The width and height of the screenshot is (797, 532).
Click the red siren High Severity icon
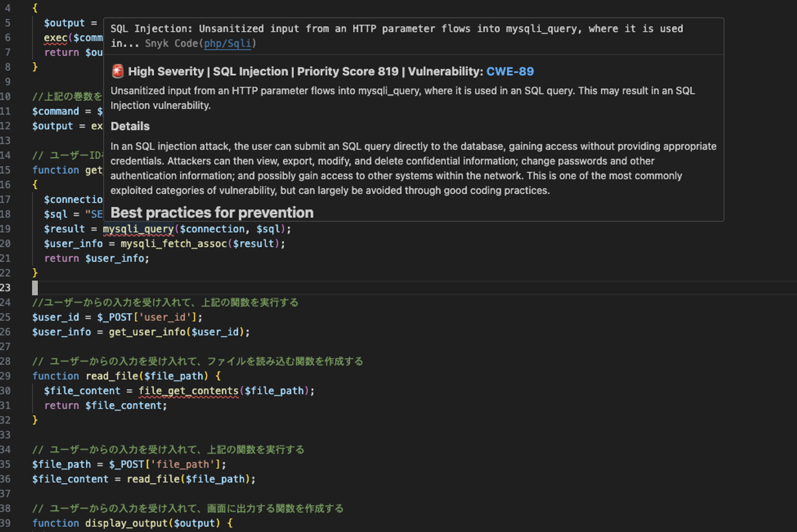click(118, 71)
